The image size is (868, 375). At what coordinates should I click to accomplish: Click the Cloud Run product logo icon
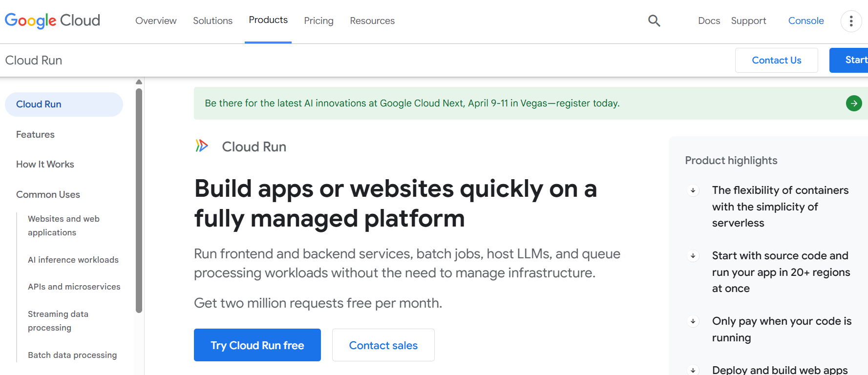pyautogui.click(x=202, y=146)
